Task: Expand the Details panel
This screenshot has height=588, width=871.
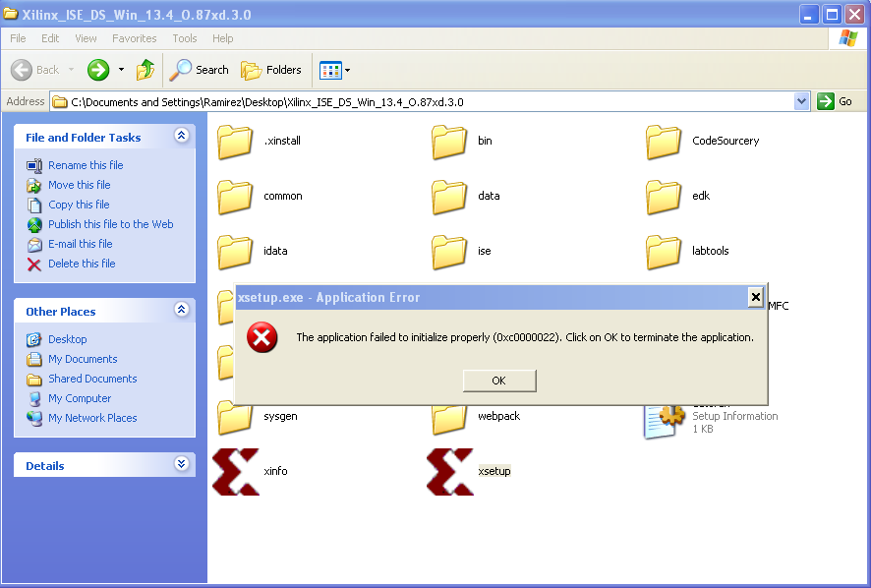Action: pos(181,464)
